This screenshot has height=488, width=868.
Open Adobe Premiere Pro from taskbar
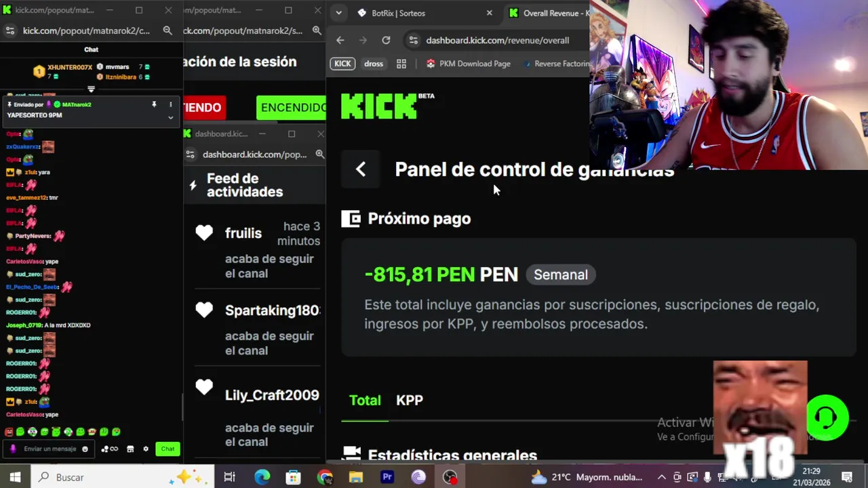[387, 477]
